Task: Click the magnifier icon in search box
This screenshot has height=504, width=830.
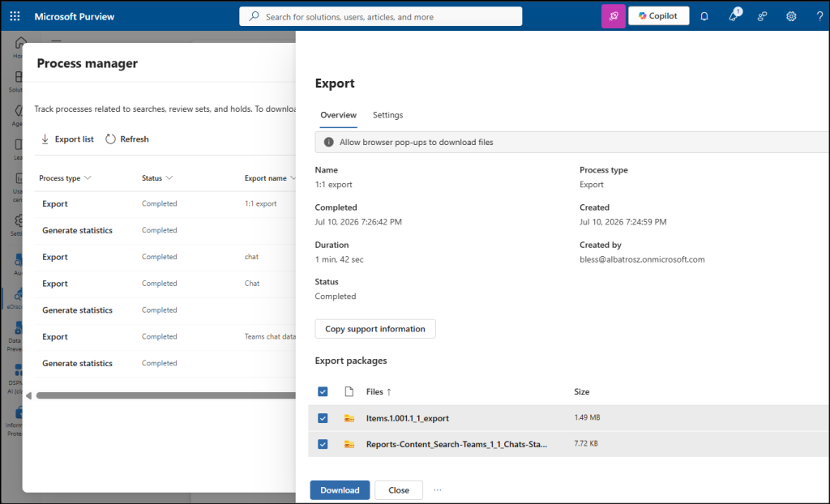Action: 254,16
